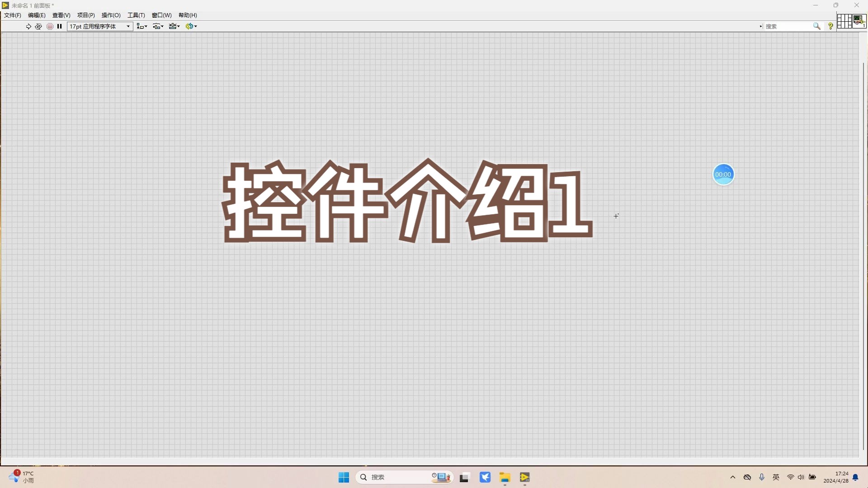Open LabVIEW from the taskbar
The width and height of the screenshot is (868, 488).
click(x=524, y=477)
